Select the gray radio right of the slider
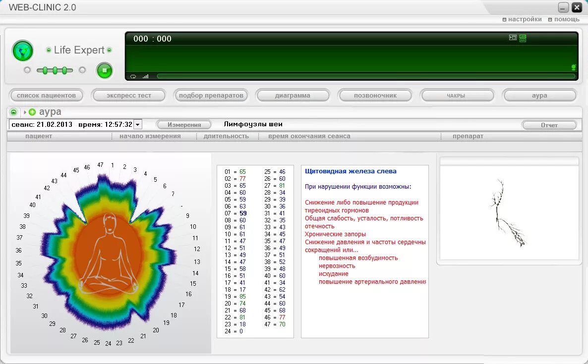 point(82,70)
